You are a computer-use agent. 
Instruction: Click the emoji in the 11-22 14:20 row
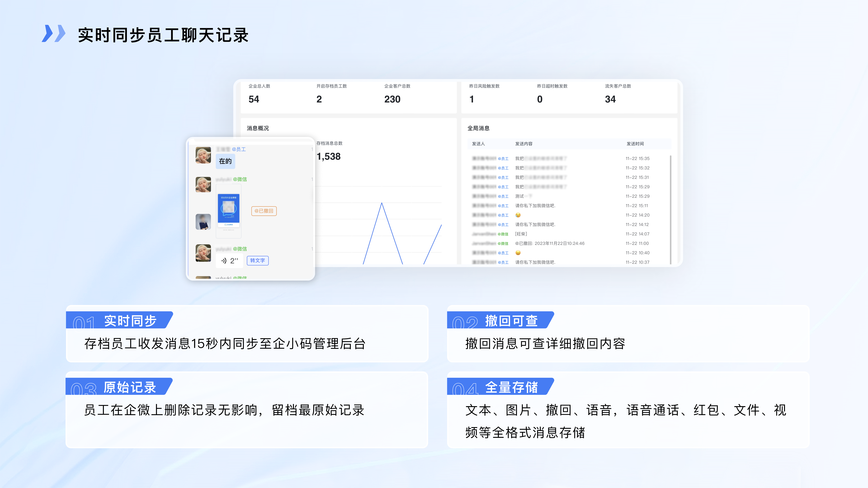click(518, 215)
